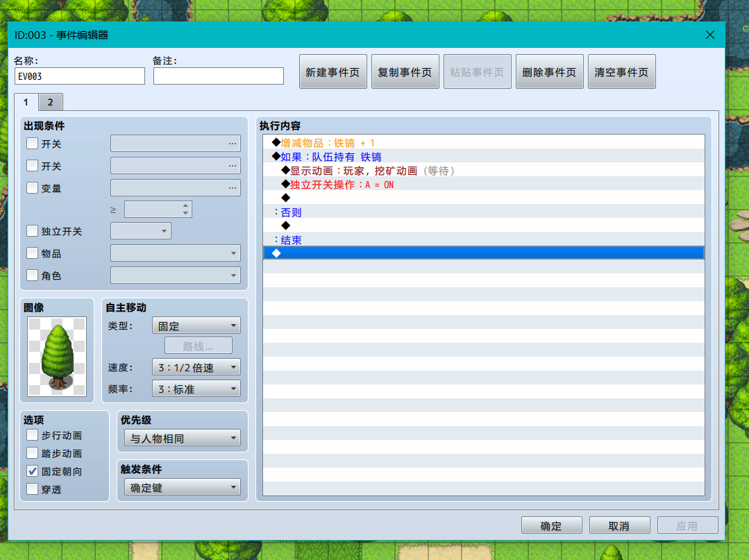The image size is (749, 560).
Task: Tick the 步行动画 checkbox
Action: point(32,435)
